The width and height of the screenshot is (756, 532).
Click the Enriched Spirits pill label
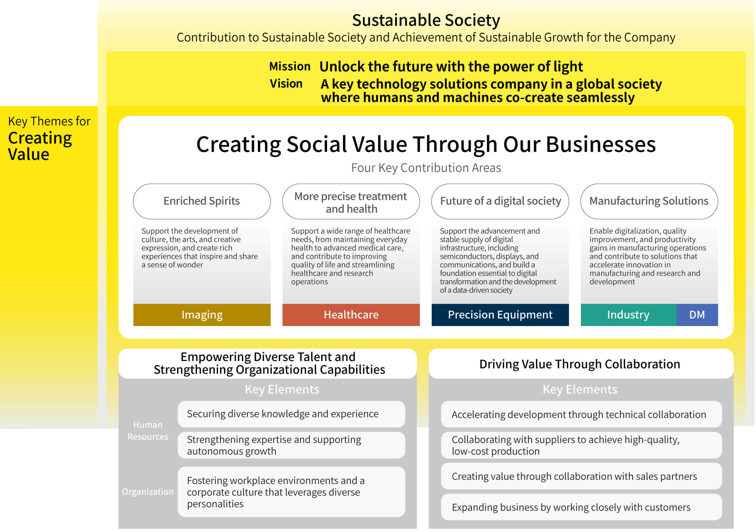pos(202,201)
